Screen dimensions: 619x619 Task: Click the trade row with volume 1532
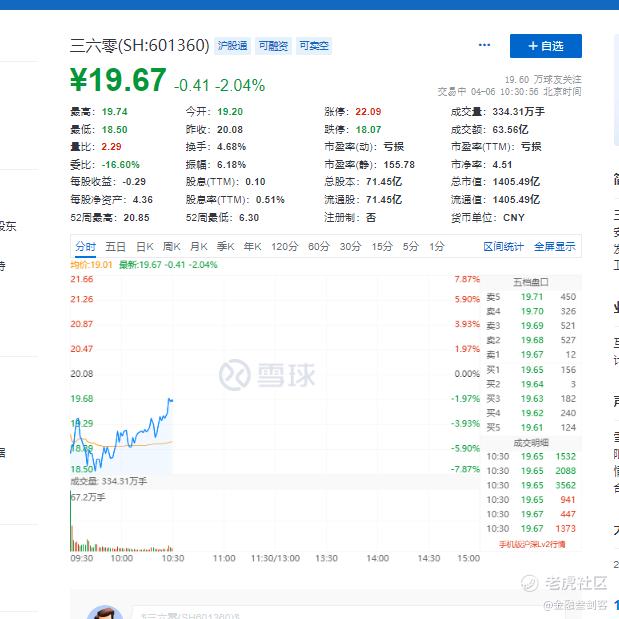tap(531, 457)
